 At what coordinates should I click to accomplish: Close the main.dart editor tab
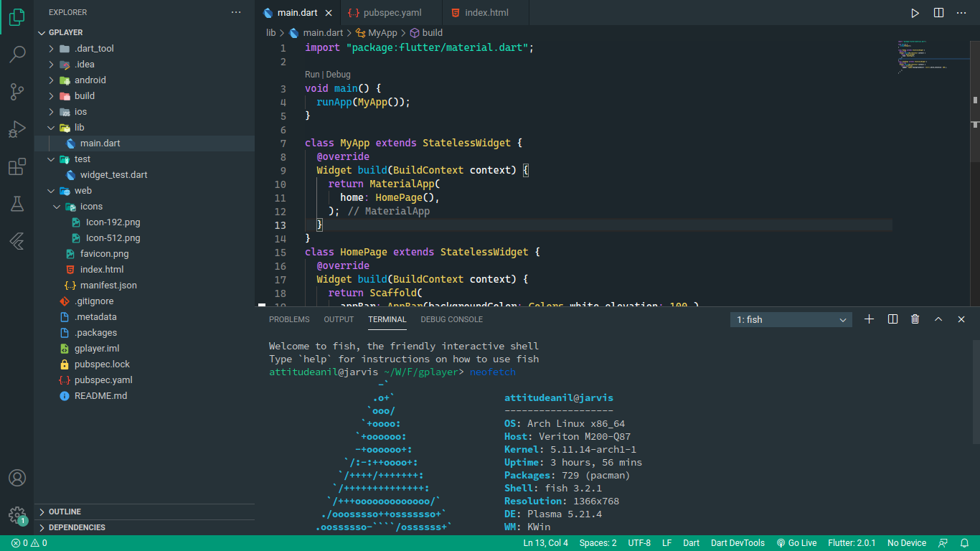pyautogui.click(x=329, y=13)
